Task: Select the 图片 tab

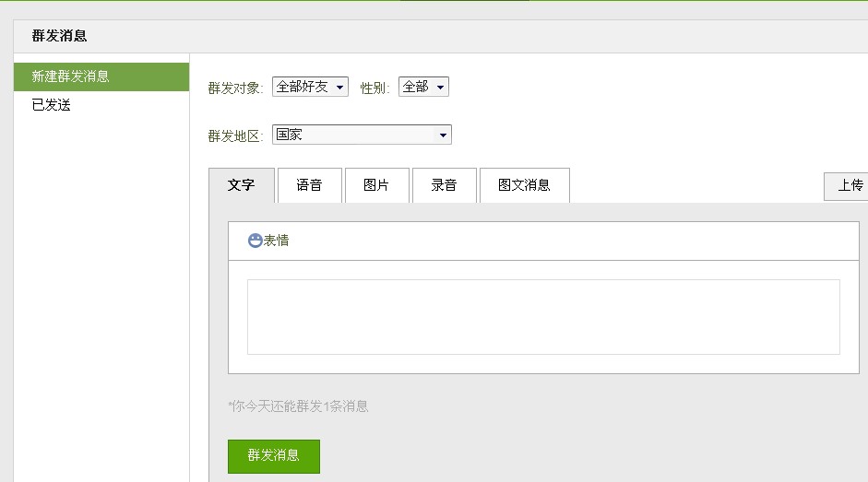Action: coord(376,185)
